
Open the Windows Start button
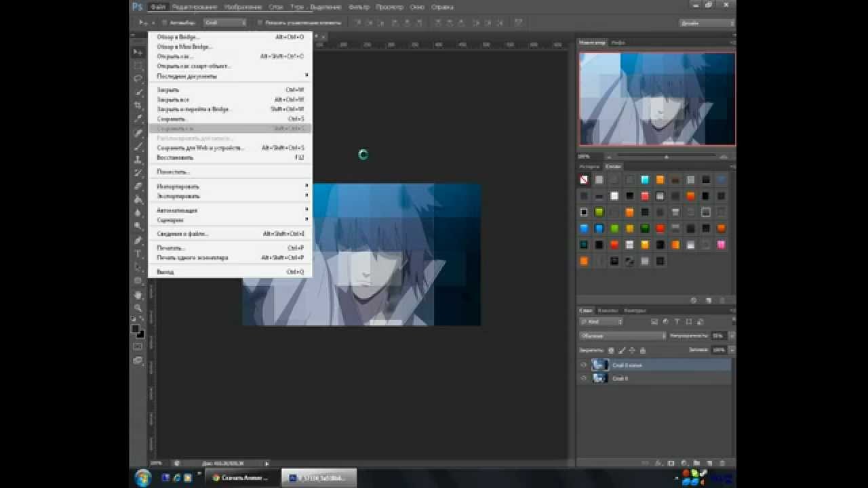tap(143, 477)
